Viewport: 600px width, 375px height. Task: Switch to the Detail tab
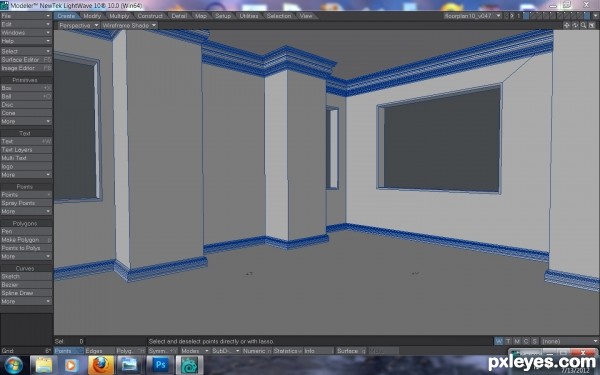tap(179, 16)
